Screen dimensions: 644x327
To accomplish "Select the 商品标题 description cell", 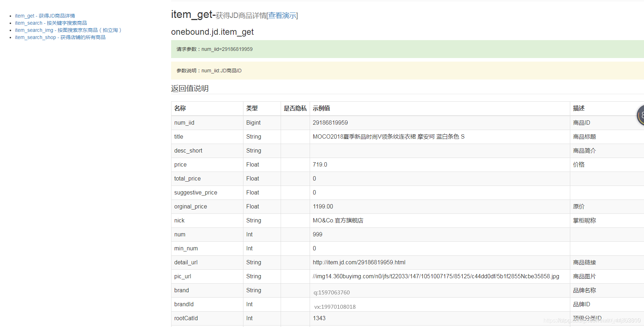I will 607,137.
